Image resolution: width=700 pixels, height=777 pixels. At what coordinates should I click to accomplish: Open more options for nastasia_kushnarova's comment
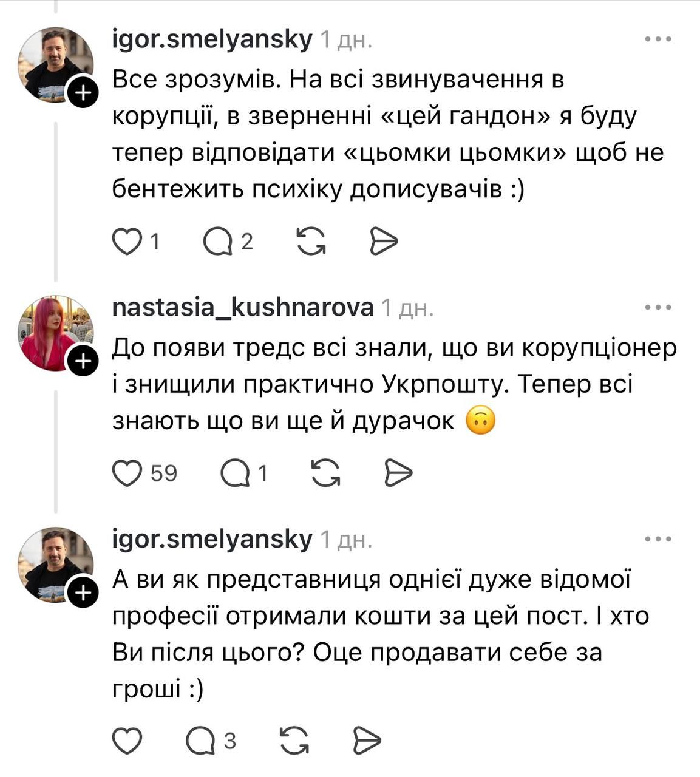(x=658, y=307)
